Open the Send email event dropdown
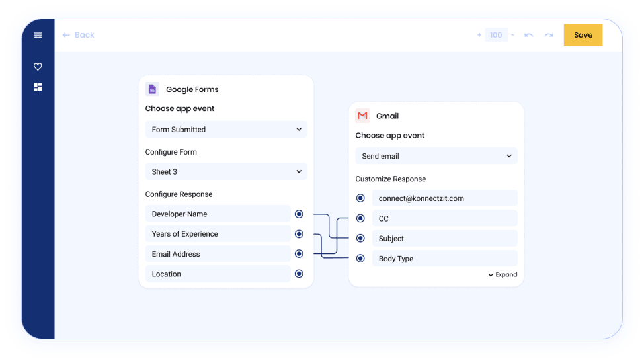This screenshot has width=644, height=363. [436, 156]
